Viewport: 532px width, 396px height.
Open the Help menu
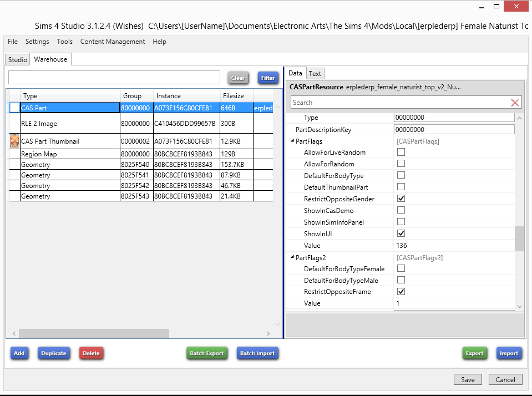159,42
